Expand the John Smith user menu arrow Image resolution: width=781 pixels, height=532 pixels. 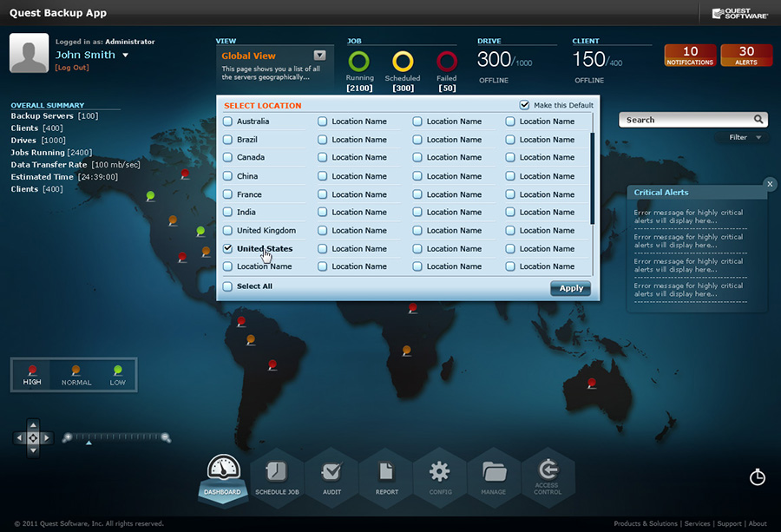click(x=126, y=56)
